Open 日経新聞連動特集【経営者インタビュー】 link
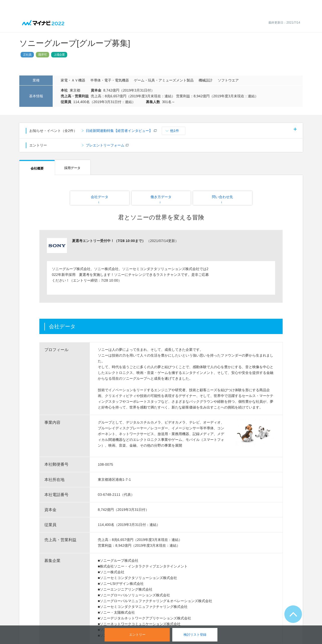322x644 pixels. click(x=119, y=131)
